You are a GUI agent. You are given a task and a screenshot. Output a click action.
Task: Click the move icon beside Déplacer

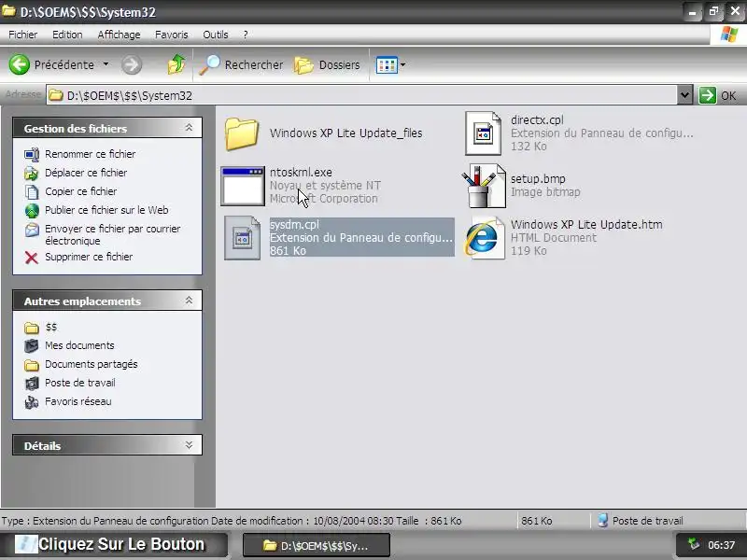click(x=32, y=173)
